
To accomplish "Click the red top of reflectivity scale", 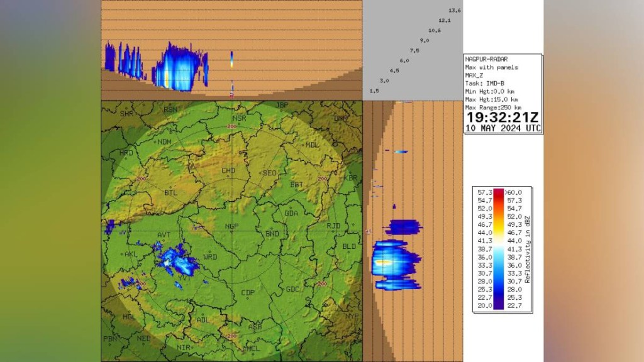I will (x=499, y=192).
